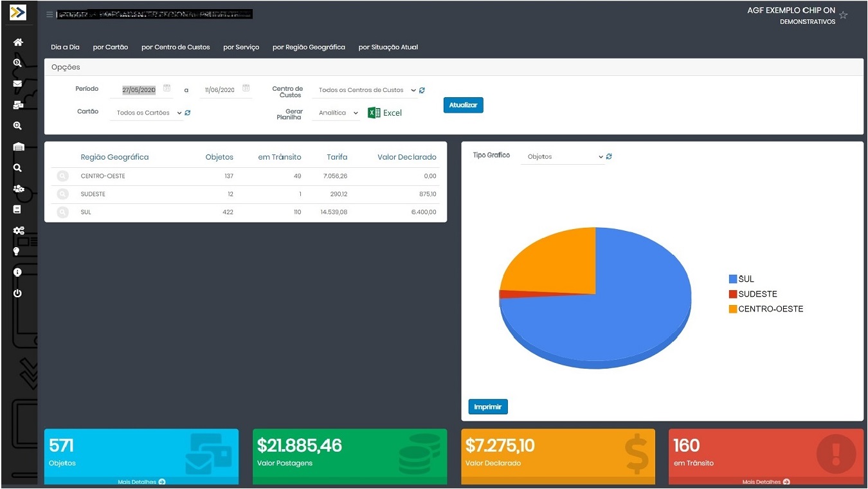This screenshot has width=868, height=489.
Task: Click magnifier icon for CENTRO-OESTE row
Action: point(62,176)
